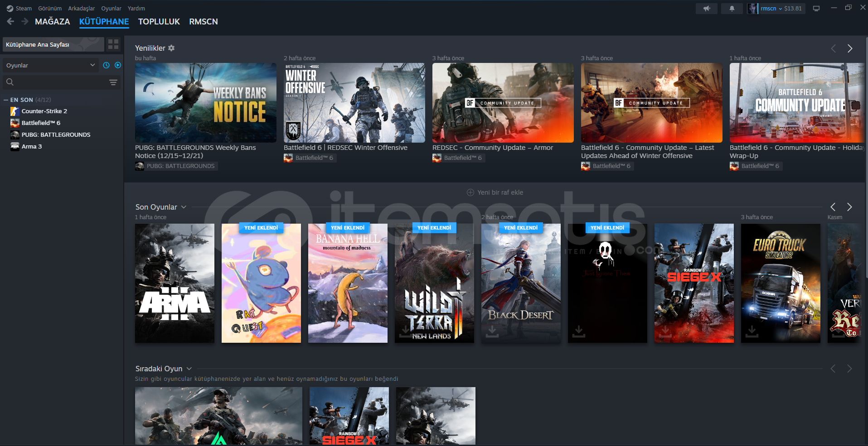Expand the Sıradaki Oyun shelf dropdown
The height and width of the screenshot is (446, 868).
click(189, 369)
